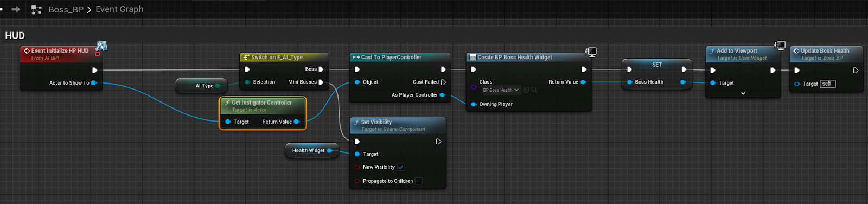Click the exec input pin of the Cast node

pos(357,69)
